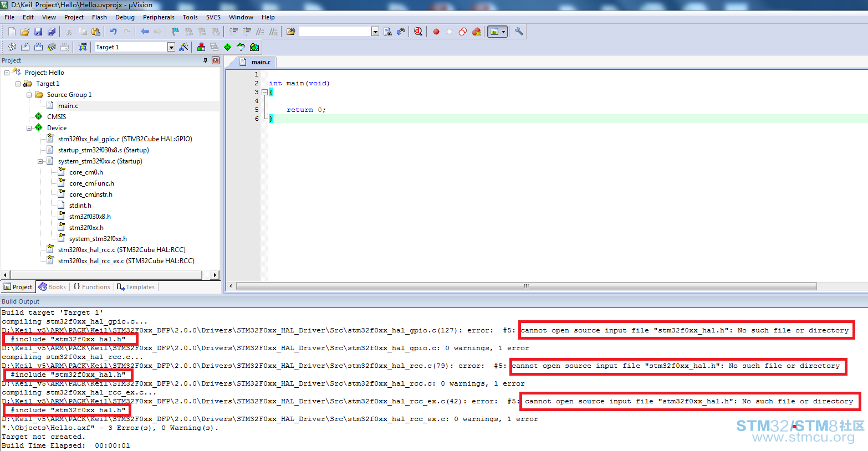Insert a bookmark with the flag icon

click(x=175, y=32)
